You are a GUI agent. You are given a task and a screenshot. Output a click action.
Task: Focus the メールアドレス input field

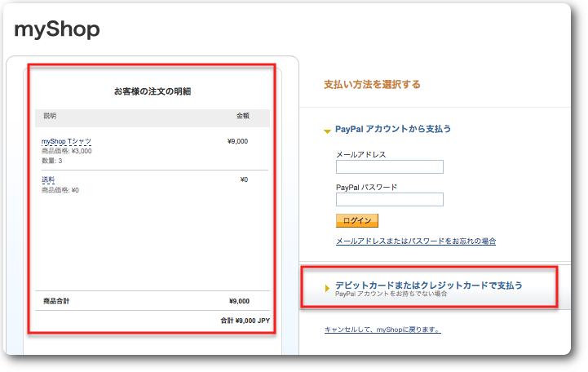point(390,167)
